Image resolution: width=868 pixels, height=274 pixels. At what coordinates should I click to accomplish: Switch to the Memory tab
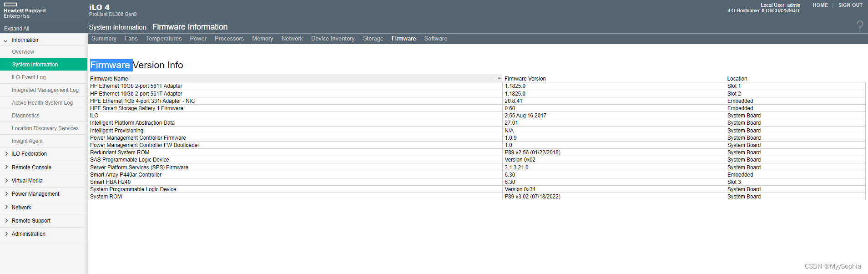262,39
